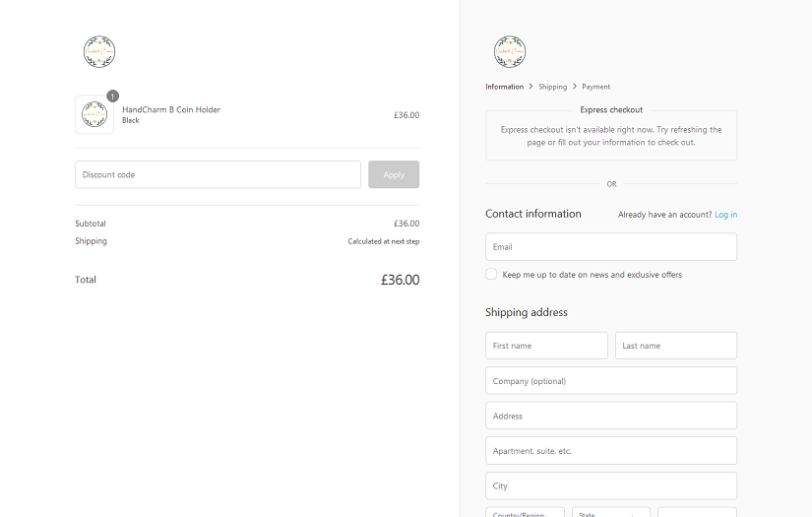Image resolution: width=812 pixels, height=517 pixels.
Task: Click the Apartment, suite, etc. field
Action: (x=610, y=451)
